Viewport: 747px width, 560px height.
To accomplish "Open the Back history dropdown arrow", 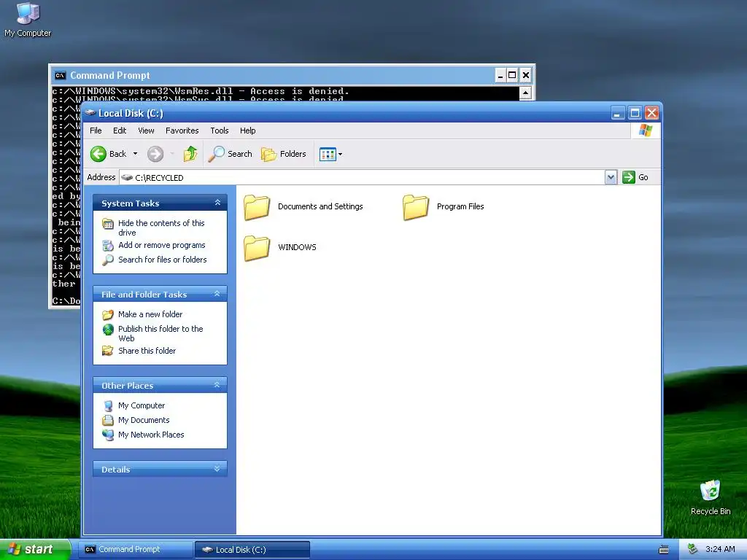I will point(135,154).
